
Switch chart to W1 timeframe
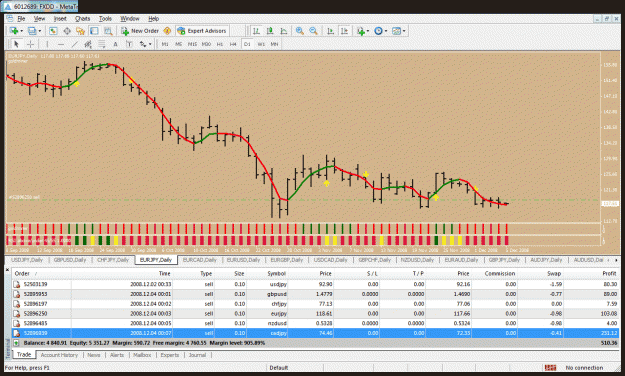tap(261, 44)
